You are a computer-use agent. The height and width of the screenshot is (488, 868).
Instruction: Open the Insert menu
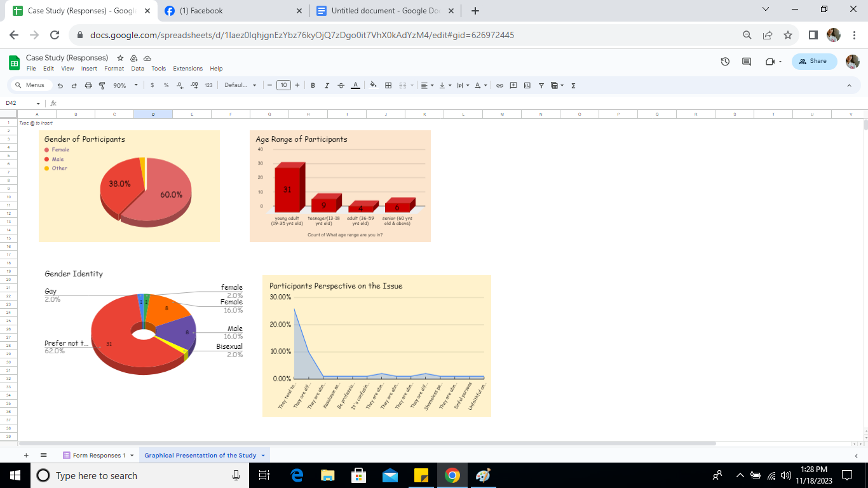[89, 69]
